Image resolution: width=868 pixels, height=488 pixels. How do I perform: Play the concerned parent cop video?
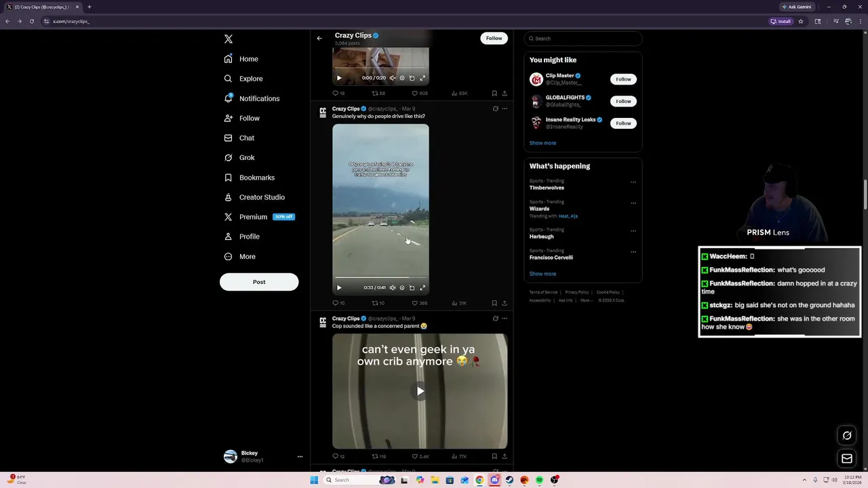420,391
